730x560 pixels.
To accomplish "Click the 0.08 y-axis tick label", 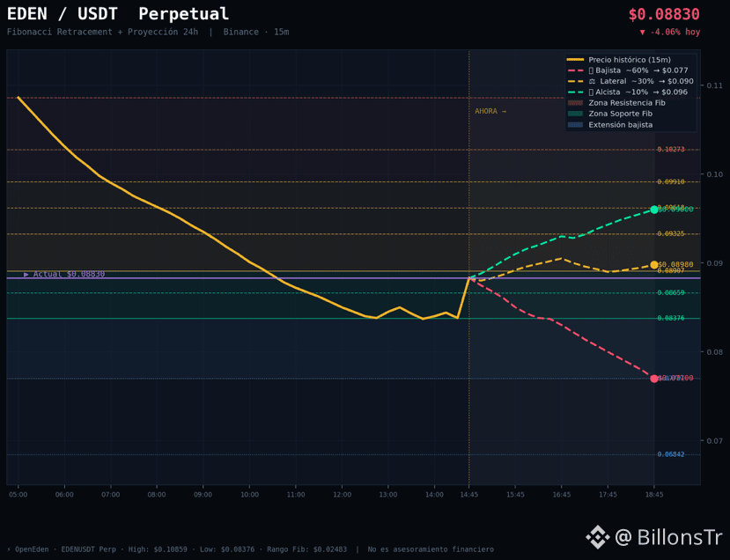I will coord(715,352).
